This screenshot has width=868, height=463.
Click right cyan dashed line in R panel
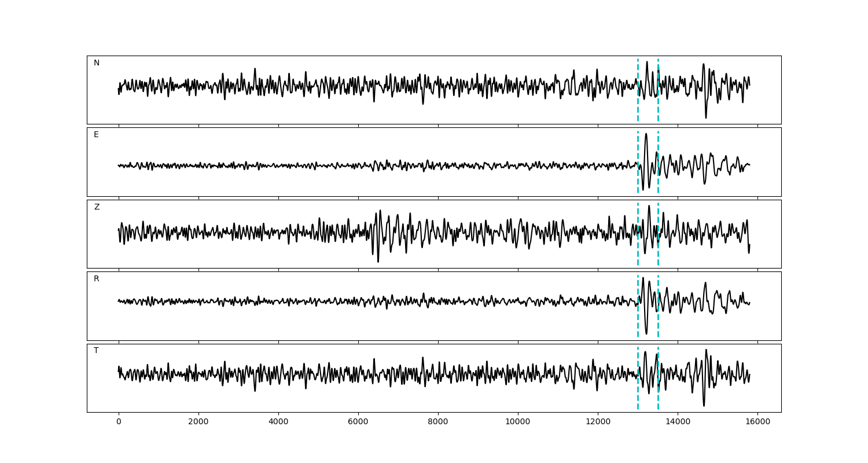coord(658,324)
